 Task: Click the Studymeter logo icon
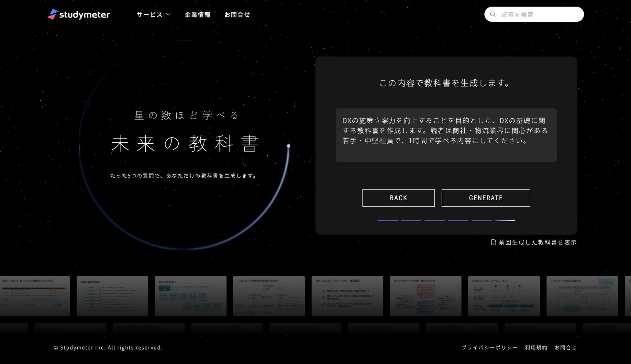pos(53,14)
